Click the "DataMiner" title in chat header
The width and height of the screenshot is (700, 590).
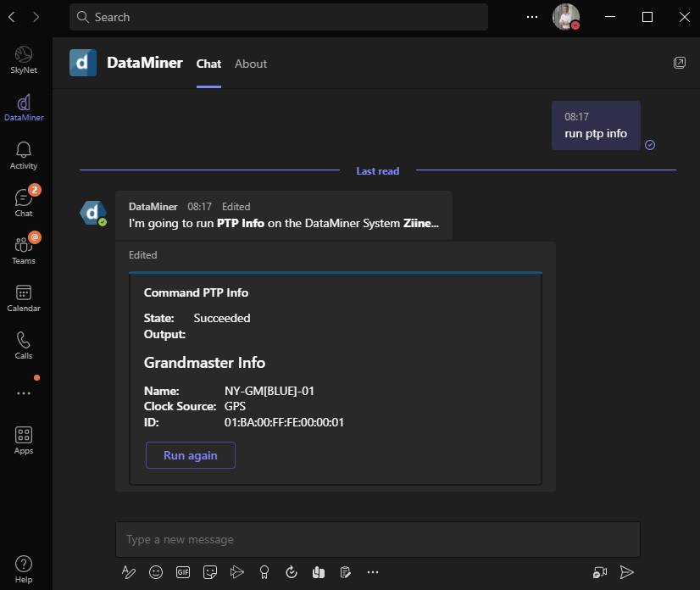(145, 63)
